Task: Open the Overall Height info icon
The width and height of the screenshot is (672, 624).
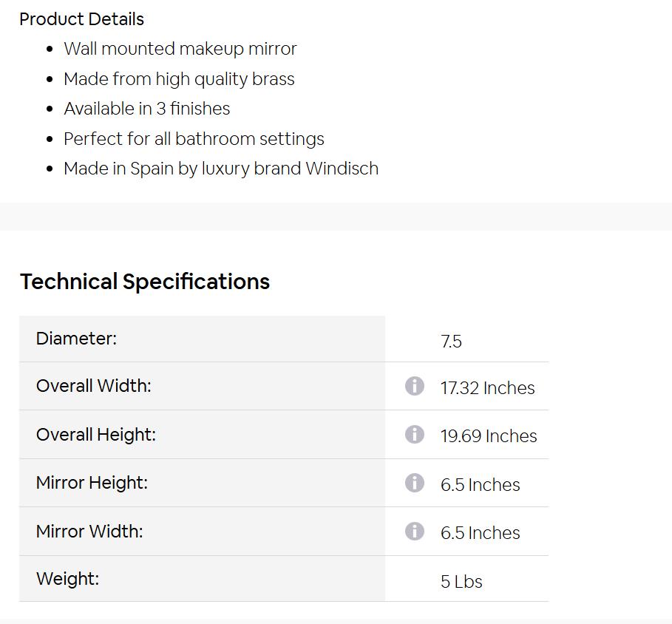Action: (415, 434)
